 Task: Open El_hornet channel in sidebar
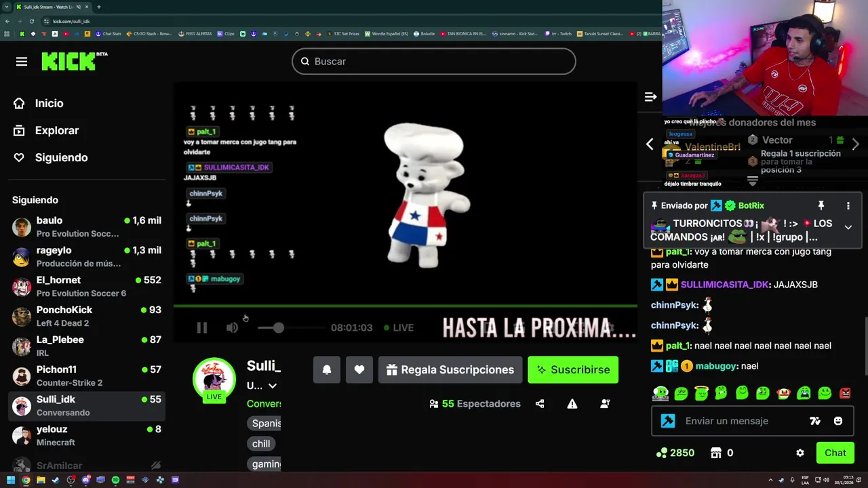[x=87, y=287]
